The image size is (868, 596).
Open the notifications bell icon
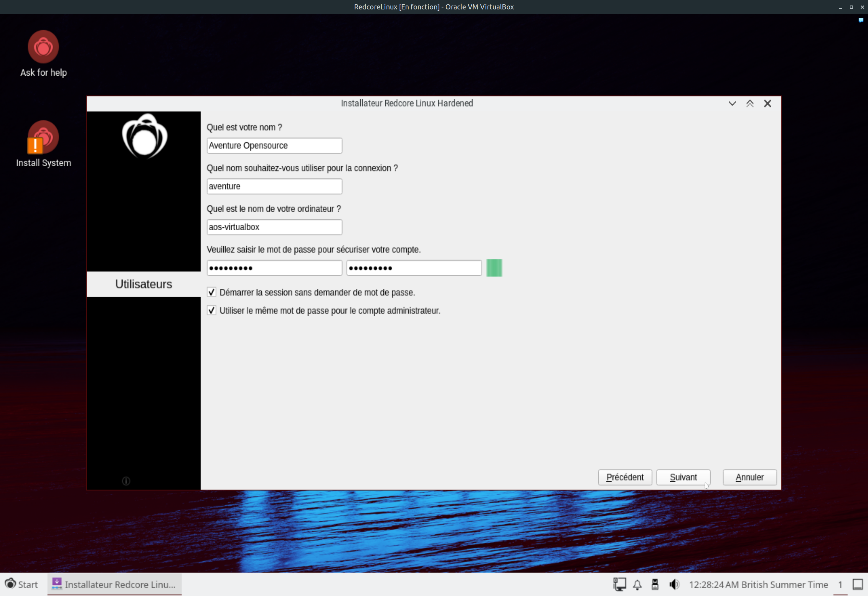coord(637,584)
